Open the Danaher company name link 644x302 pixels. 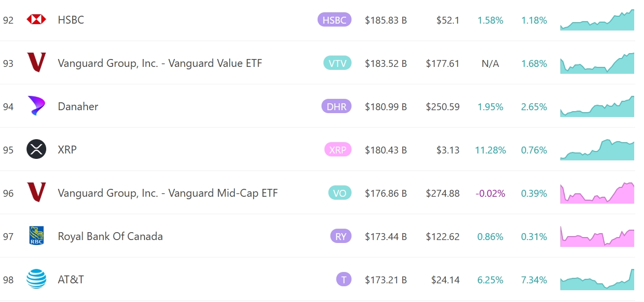[x=78, y=106]
